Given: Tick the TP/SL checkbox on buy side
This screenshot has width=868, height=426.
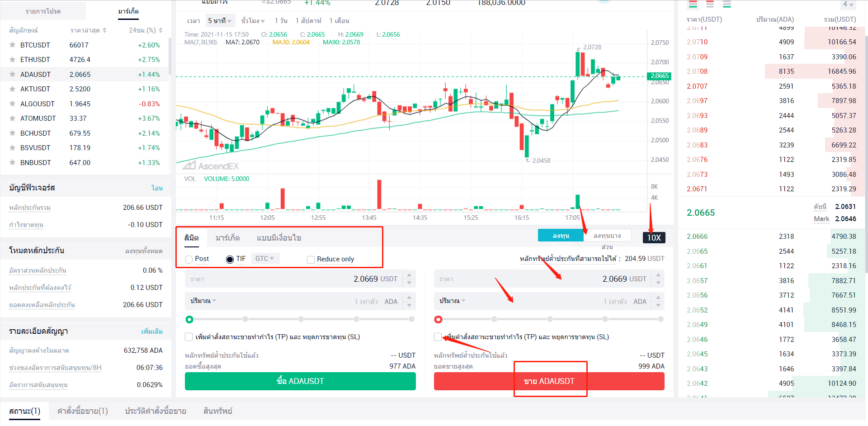Looking at the screenshot, I should click(189, 337).
